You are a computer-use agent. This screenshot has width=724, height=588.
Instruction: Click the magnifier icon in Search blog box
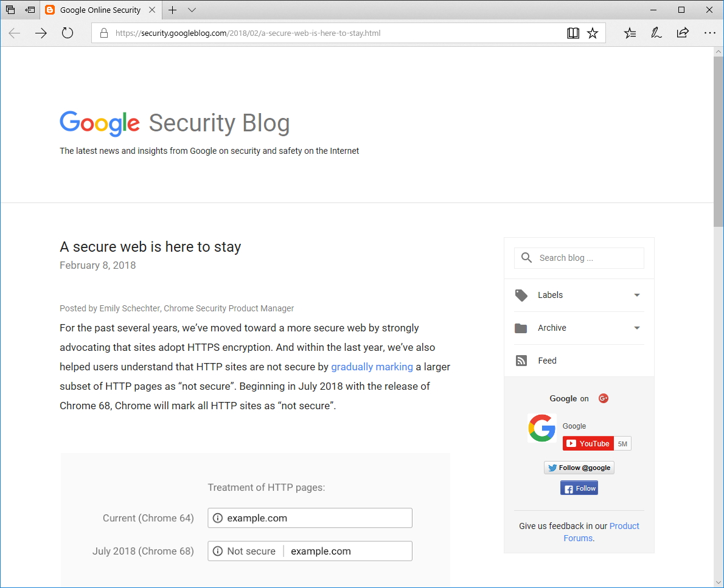[x=526, y=257]
